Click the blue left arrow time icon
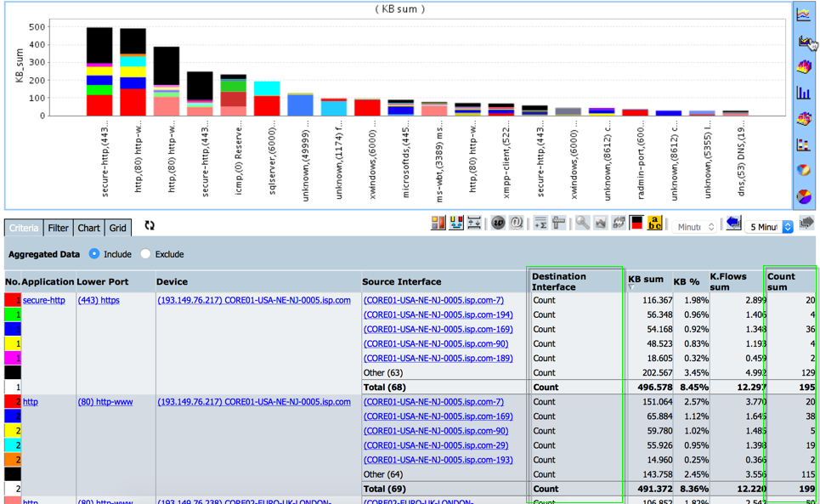 click(733, 224)
